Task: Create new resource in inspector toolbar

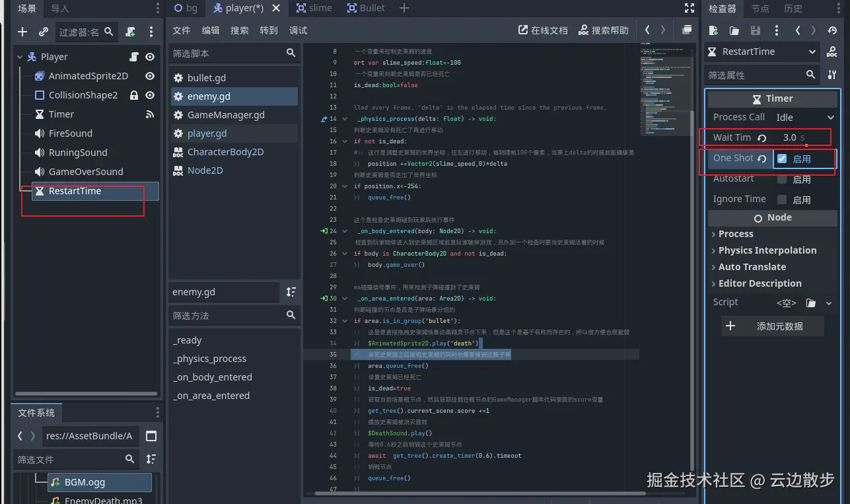Action: pos(713,30)
